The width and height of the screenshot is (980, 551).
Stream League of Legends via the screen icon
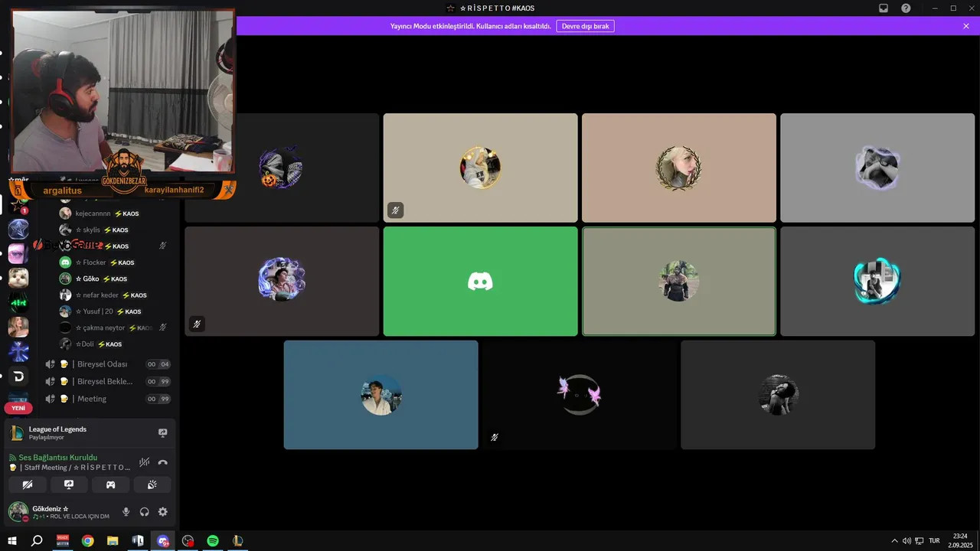coord(162,433)
